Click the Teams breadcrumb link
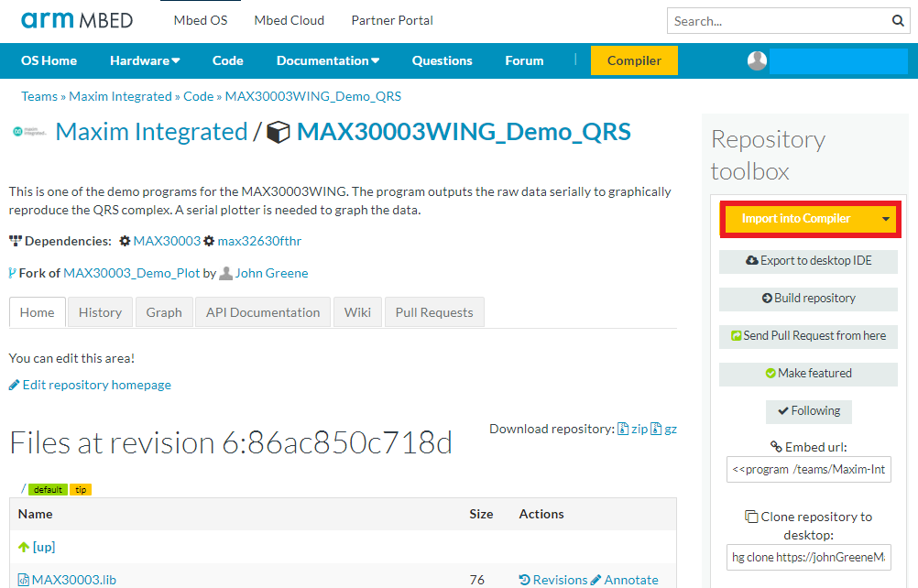Image resolution: width=918 pixels, height=588 pixels. click(39, 96)
